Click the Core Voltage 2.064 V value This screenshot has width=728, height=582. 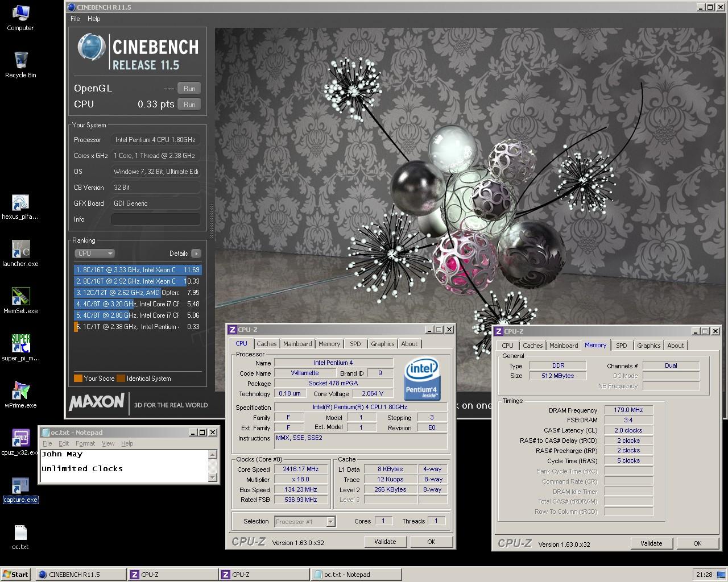373,393
